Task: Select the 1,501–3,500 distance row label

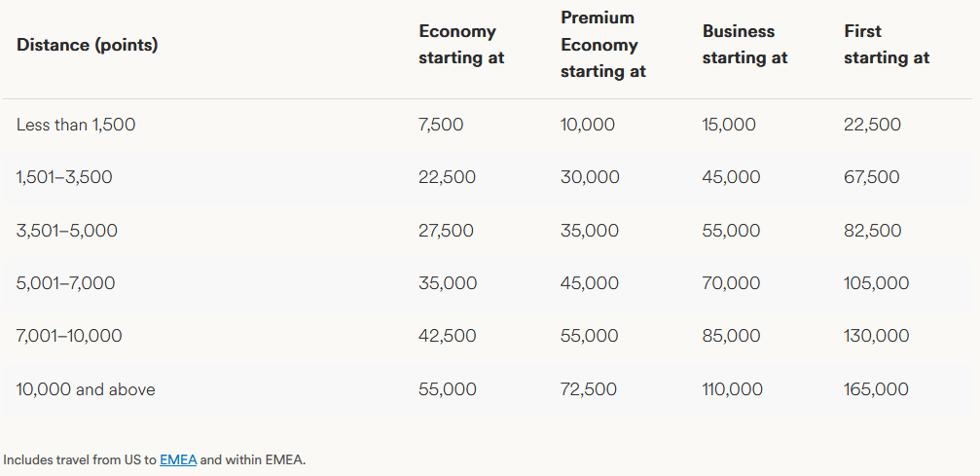Action: (x=64, y=177)
